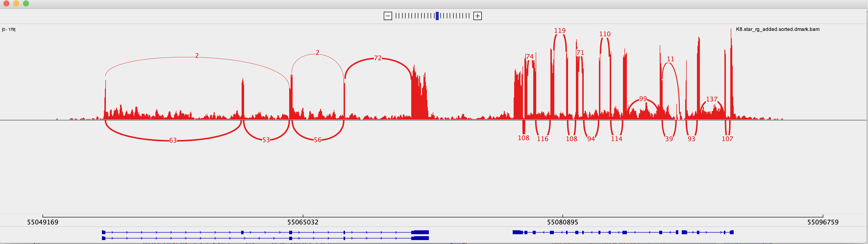Viewport: 868px width, 244px height.
Task: Click the 55065032 coordinate on the axis
Action: [x=303, y=222]
